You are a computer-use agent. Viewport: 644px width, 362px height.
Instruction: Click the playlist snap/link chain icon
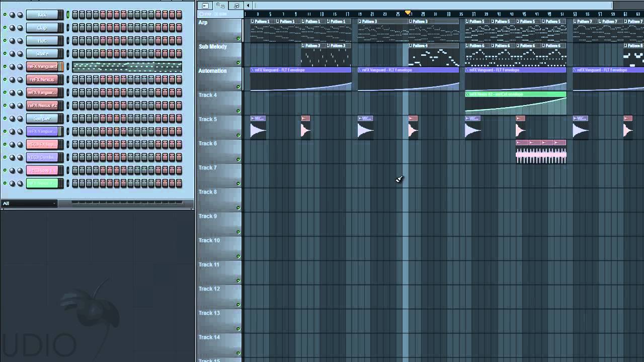click(220, 6)
